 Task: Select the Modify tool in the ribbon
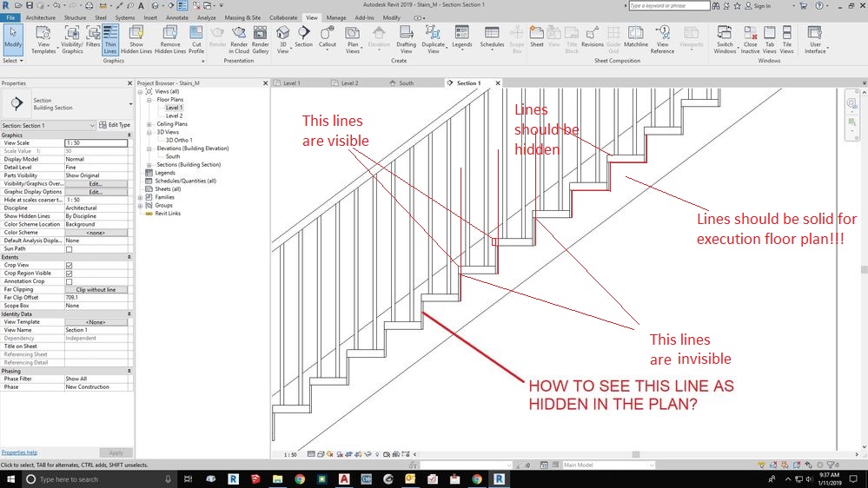(13, 39)
